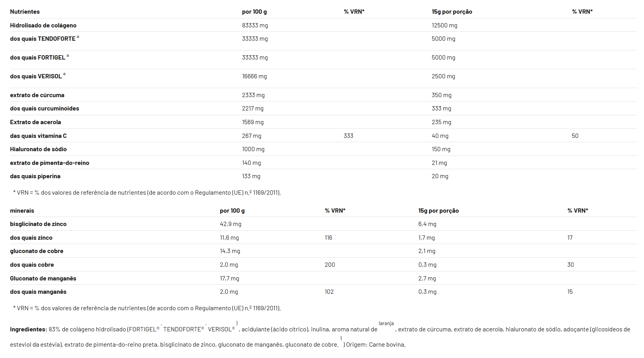The width and height of the screenshot is (644, 358).
Task: Select the 'extrato de pimenta-do-reino' row label
Action: point(49,163)
